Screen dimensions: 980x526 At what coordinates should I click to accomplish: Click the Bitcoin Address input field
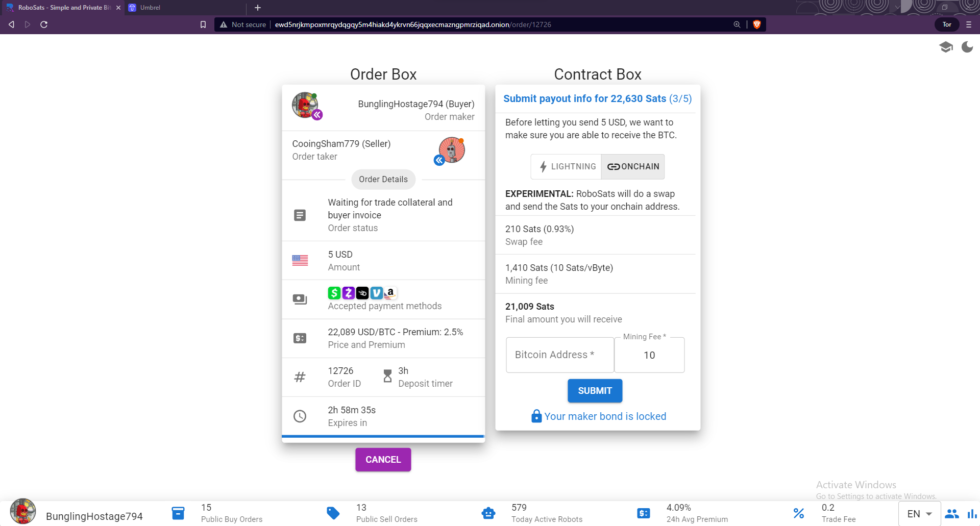(559, 355)
